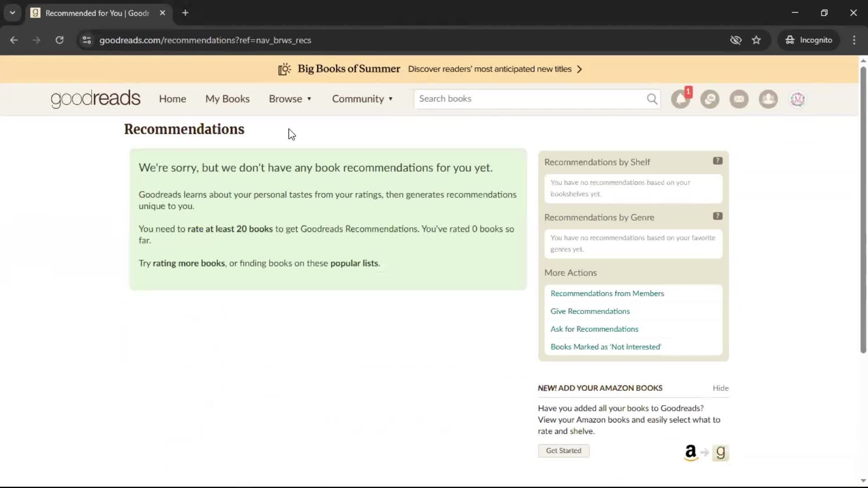Expand the Community dropdown menu
The width and height of the screenshot is (868, 488).
363,99
